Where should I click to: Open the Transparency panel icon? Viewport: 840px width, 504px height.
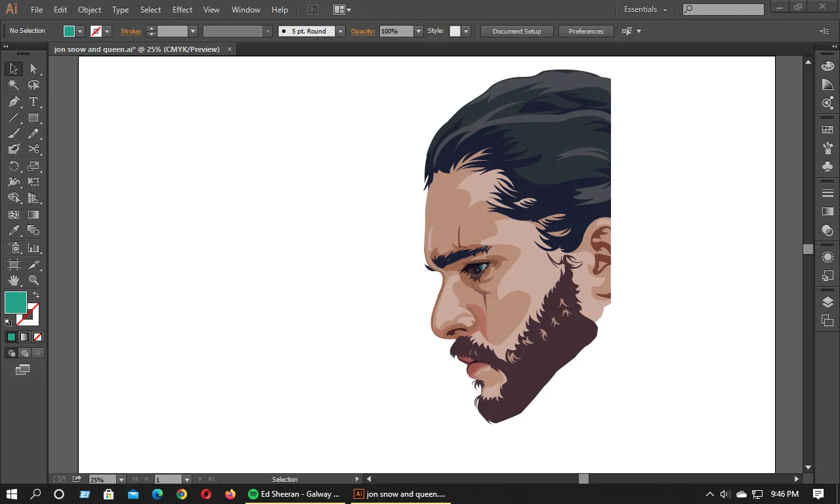coord(828,230)
